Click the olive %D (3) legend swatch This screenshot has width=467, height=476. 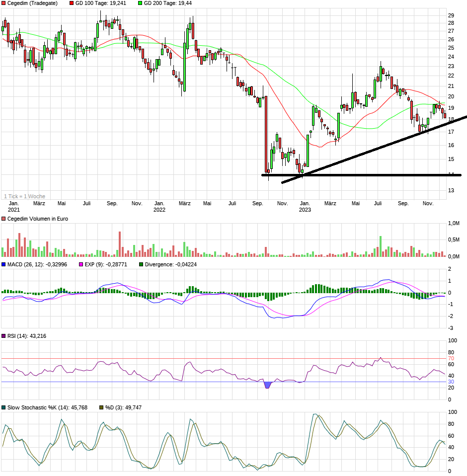tap(101, 407)
